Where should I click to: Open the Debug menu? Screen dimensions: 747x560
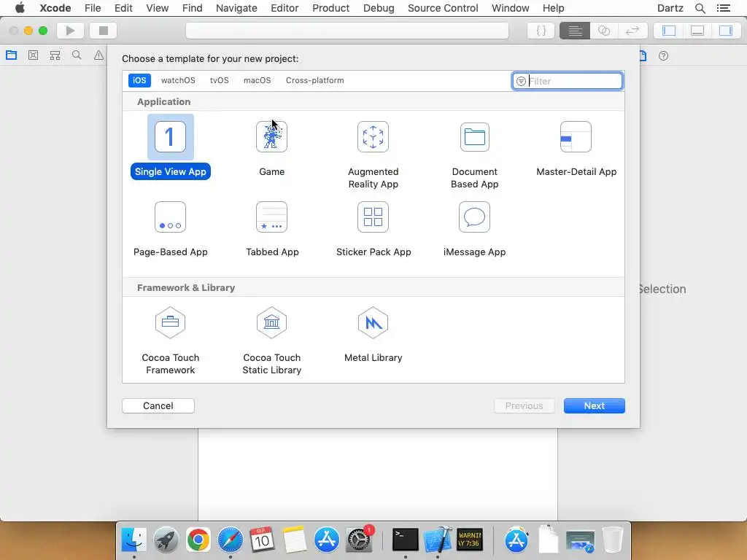click(x=379, y=8)
